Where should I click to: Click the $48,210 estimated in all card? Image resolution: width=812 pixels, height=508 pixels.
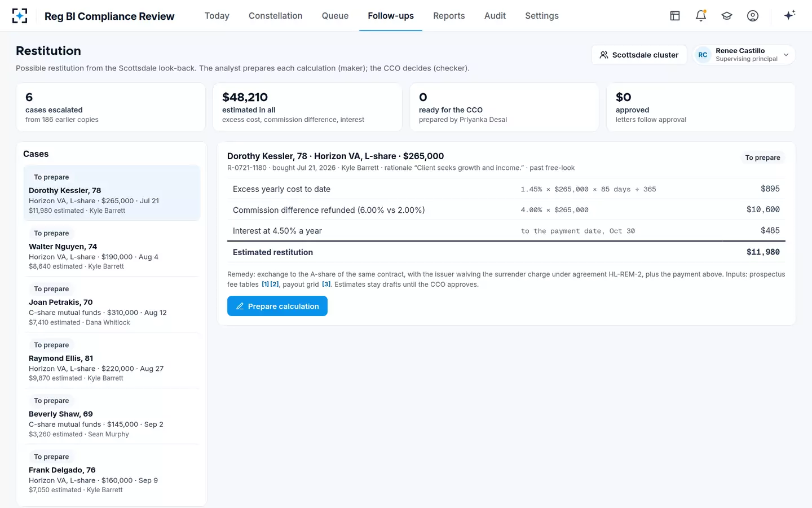coord(307,107)
